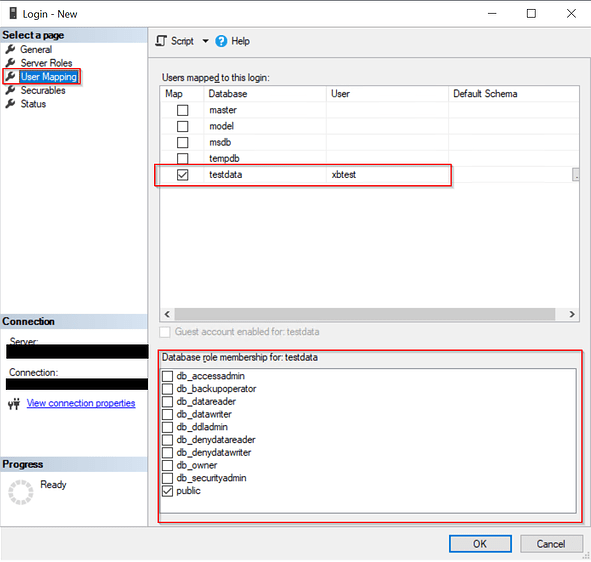
Task: Open the Status page
Action: 33,104
